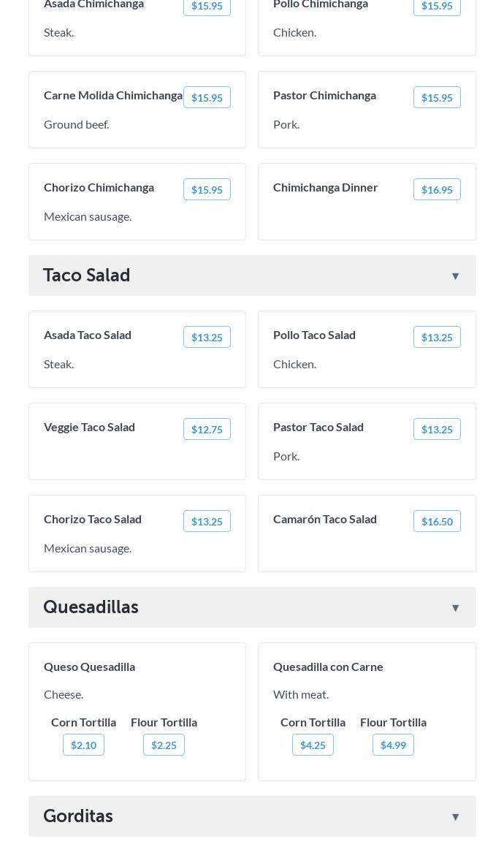
Task: Select Pastor Taco Salad $13.25 price
Action: tap(437, 430)
